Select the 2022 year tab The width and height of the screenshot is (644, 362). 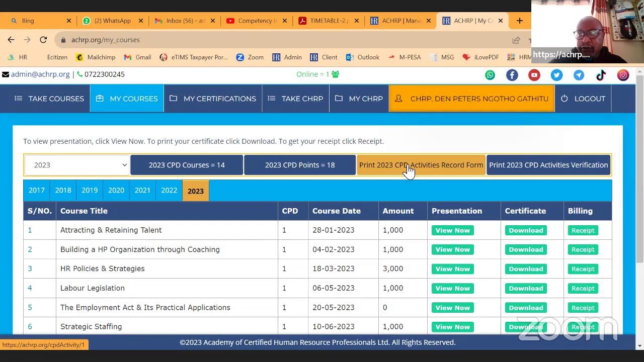169,191
